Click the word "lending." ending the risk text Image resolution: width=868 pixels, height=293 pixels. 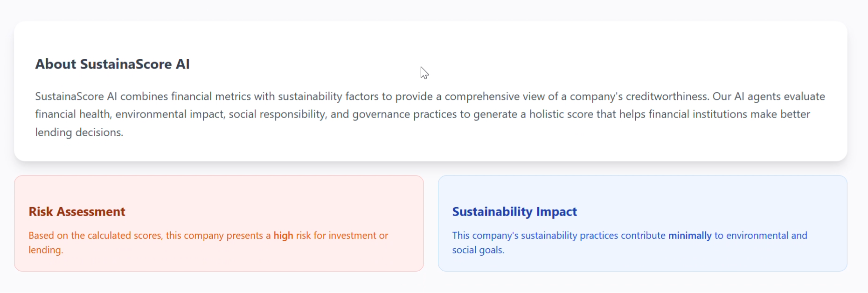click(46, 250)
